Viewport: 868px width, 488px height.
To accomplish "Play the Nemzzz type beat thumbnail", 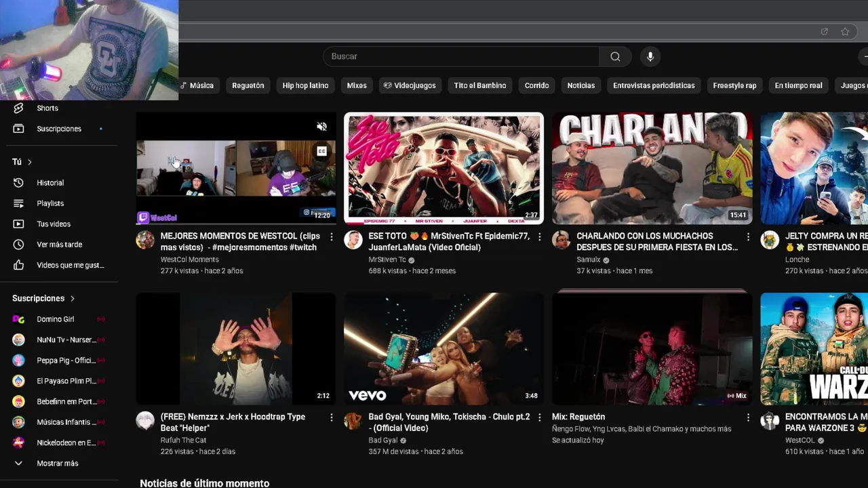I will pos(235,349).
